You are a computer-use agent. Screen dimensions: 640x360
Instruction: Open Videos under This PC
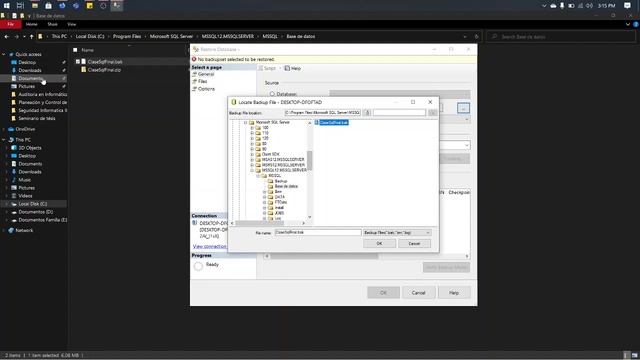coord(25,196)
